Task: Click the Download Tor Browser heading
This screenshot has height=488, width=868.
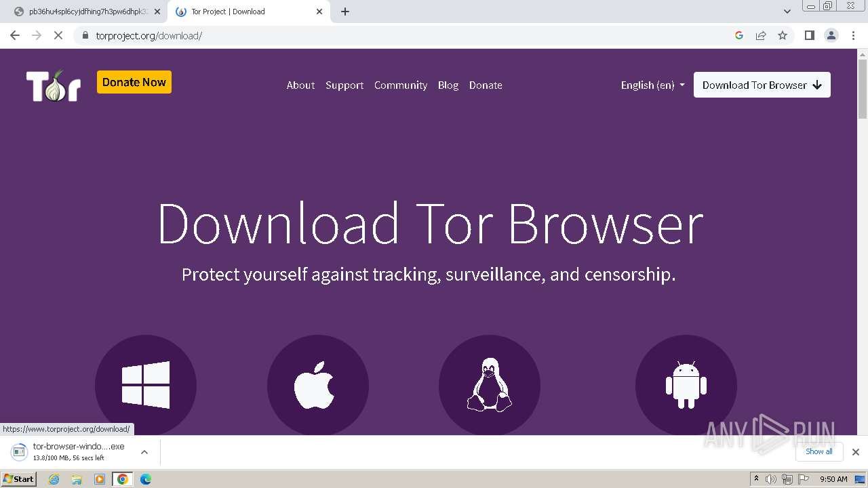Action: 431,223
